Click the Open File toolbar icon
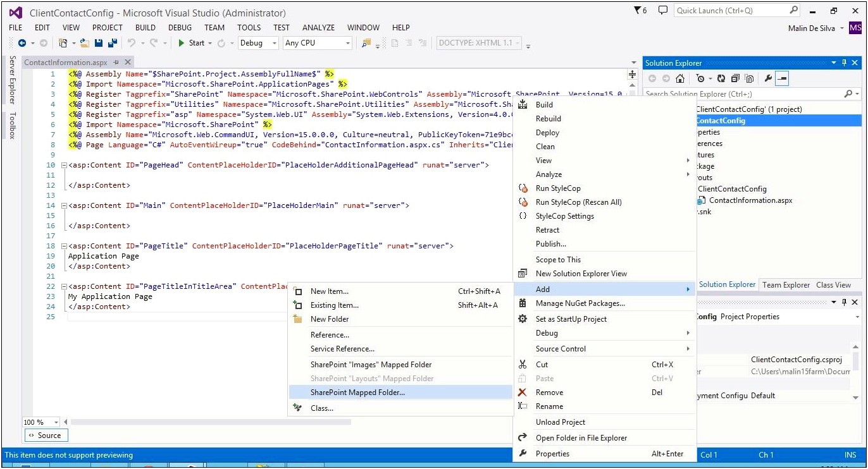Viewport: 868px width, 469px height. coord(85,43)
